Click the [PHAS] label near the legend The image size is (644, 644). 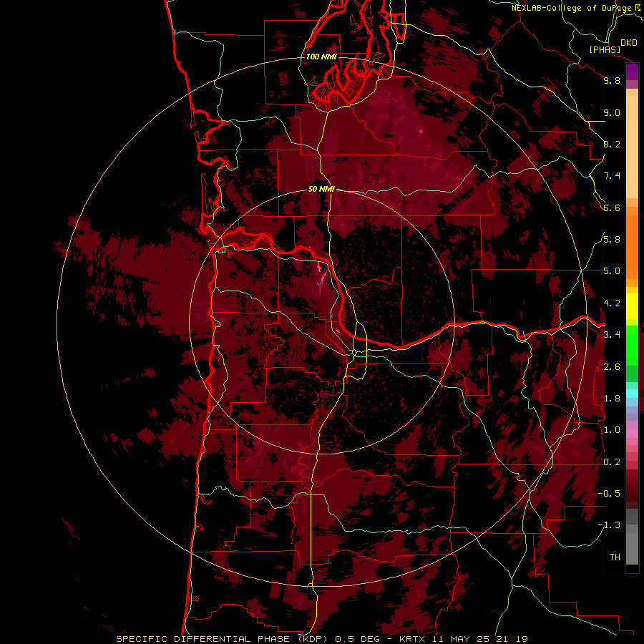coord(605,49)
